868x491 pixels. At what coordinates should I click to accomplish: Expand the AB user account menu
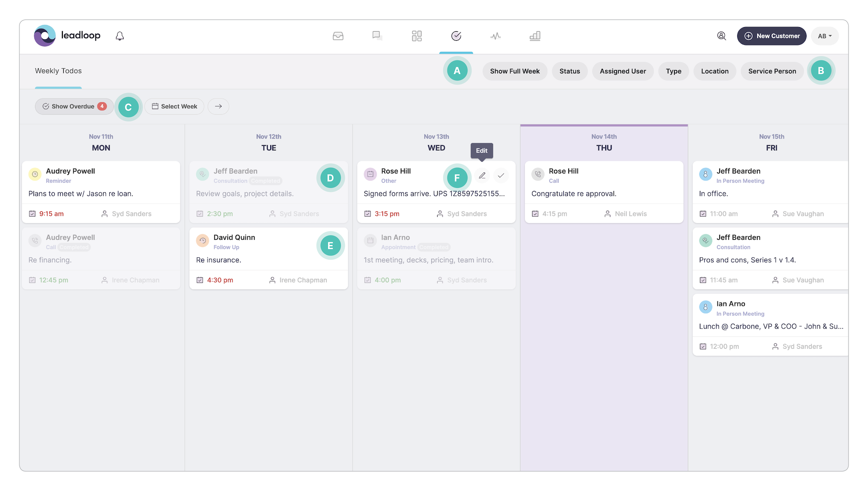[825, 36]
